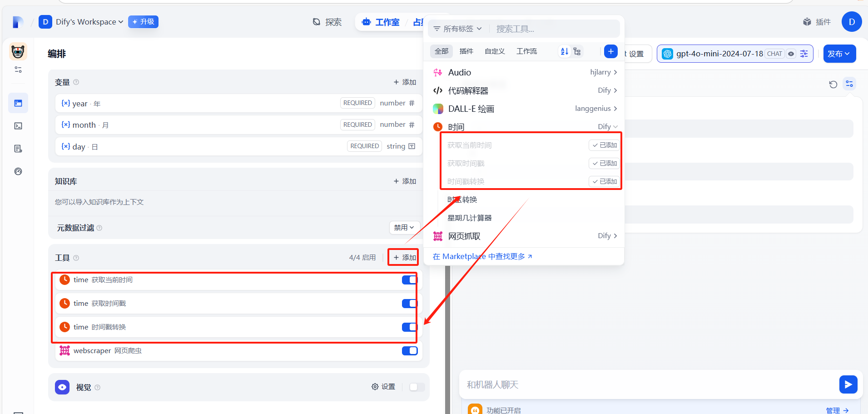
Task: Select the 星期几计算器 tool
Action: [470, 218]
